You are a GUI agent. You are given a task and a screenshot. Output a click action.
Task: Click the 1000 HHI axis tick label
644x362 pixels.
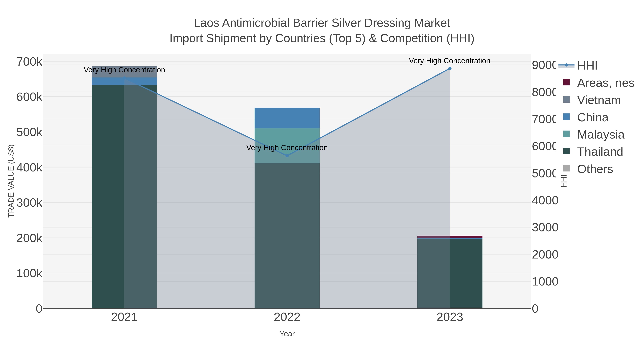(545, 282)
